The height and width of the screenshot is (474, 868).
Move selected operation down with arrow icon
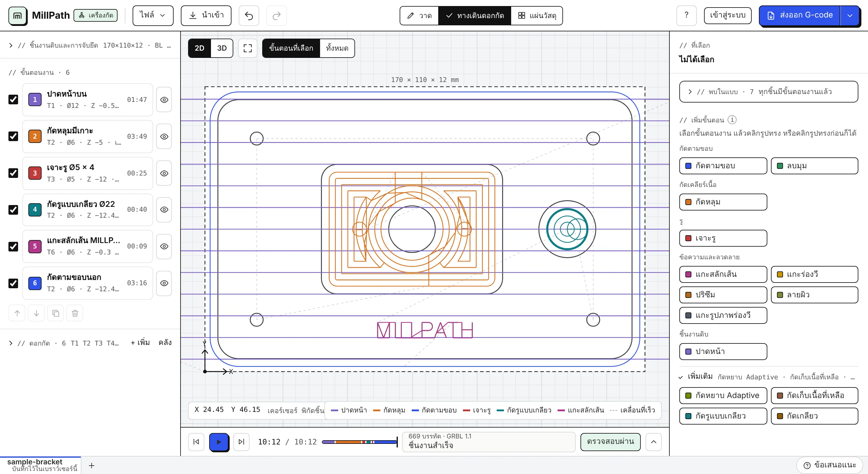pyautogui.click(x=36, y=313)
